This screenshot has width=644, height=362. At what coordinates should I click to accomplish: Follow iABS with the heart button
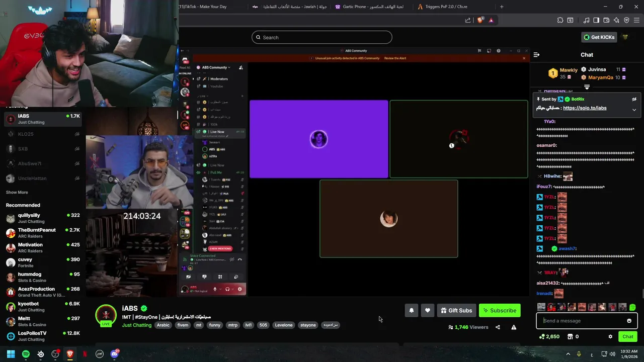click(427, 311)
